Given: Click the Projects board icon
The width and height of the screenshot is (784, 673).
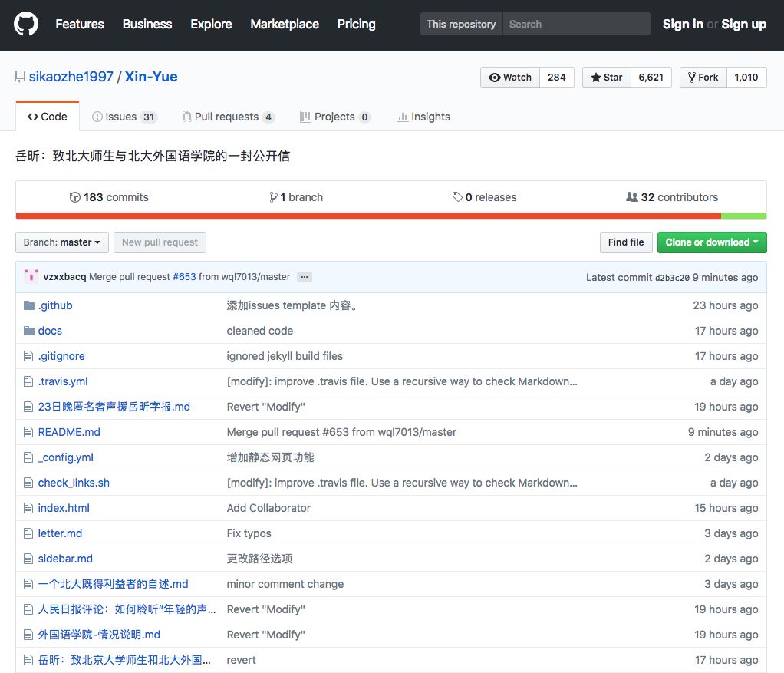Looking at the screenshot, I should (x=305, y=117).
